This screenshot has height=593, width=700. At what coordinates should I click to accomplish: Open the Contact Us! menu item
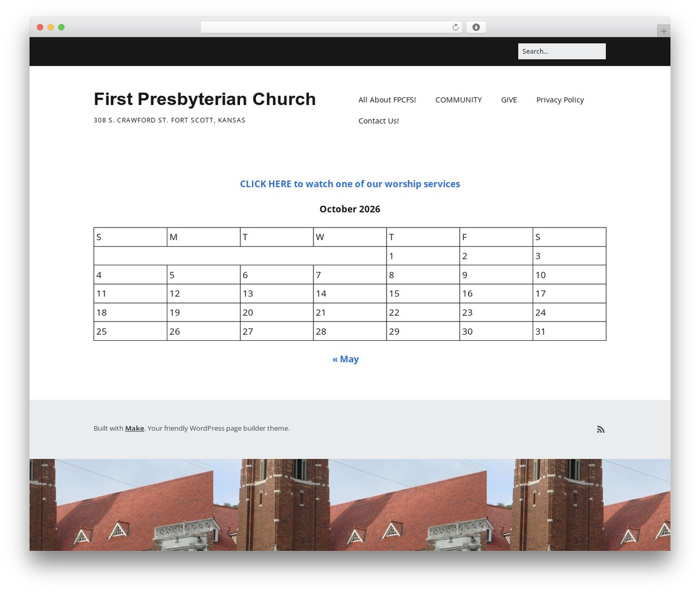click(x=378, y=121)
